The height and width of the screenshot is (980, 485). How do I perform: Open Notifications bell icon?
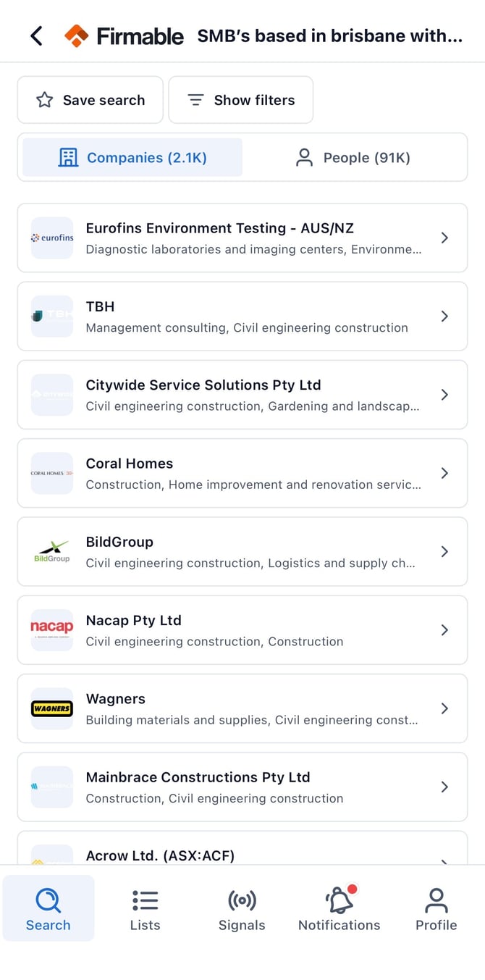click(339, 900)
